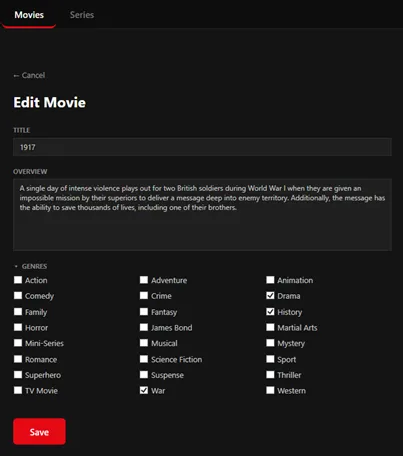Check the Science Fiction checkbox
Viewport: 403px width, 456px height.
(x=144, y=359)
